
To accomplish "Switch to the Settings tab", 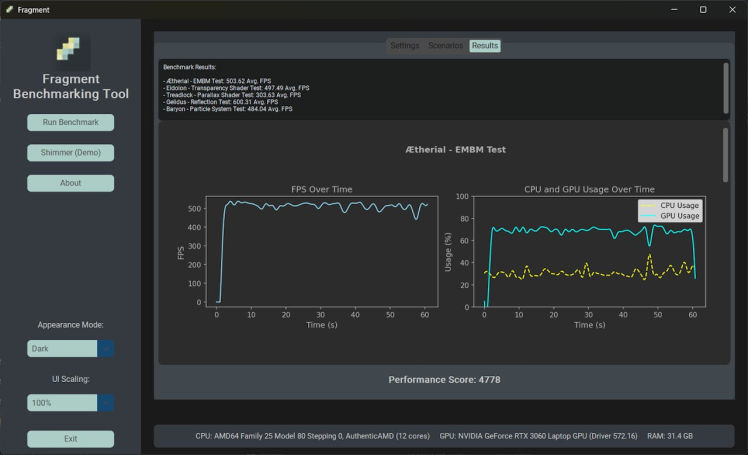I will 405,46.
